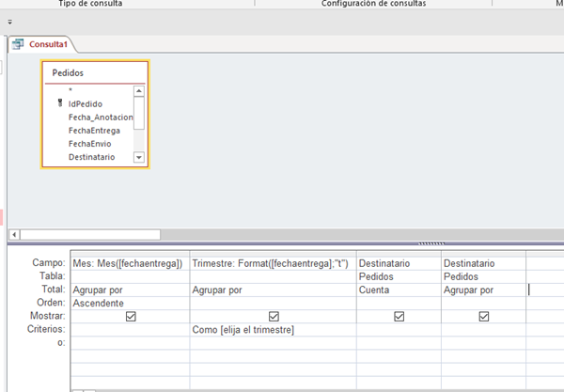This screenshot has height=392, width=564.
Task: Open the Total cell showing Cuenta
Action: tap(399, 290)
